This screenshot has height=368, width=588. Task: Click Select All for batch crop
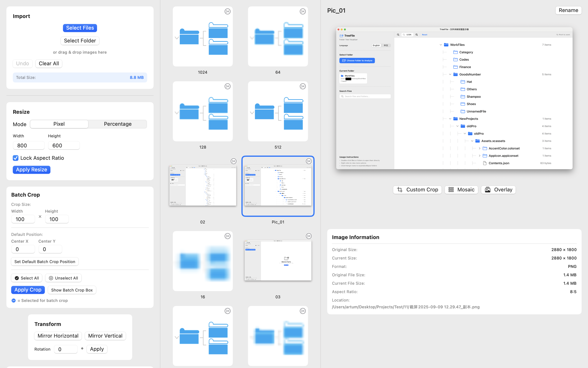(x=27, y=278)
